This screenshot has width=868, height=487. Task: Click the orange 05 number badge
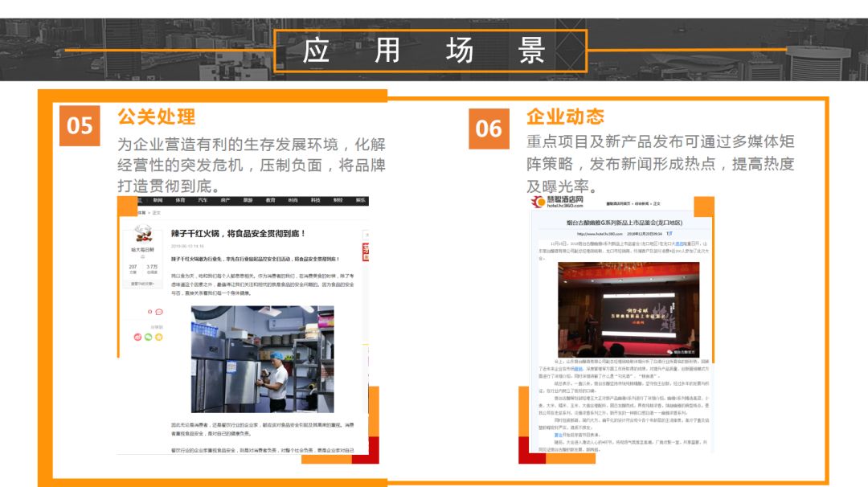click(80, 125)
